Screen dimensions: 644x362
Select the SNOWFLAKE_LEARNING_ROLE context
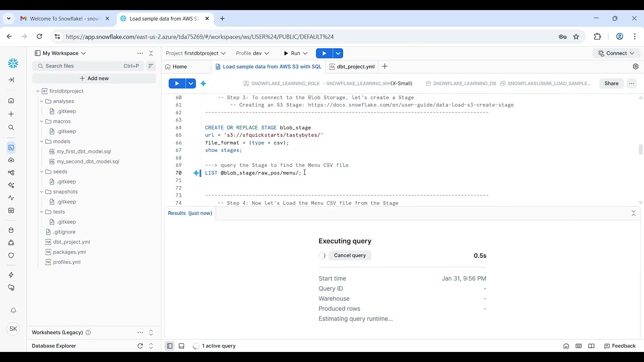[x=281, y=83]
